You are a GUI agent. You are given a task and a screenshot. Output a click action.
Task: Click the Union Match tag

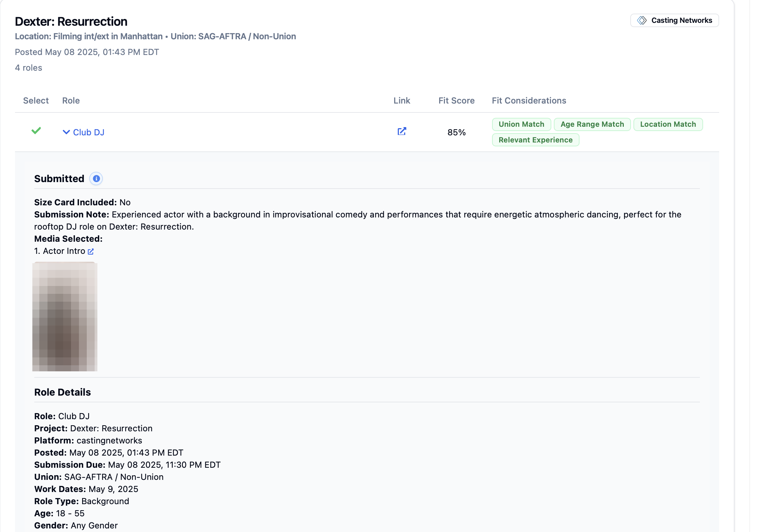521,124
